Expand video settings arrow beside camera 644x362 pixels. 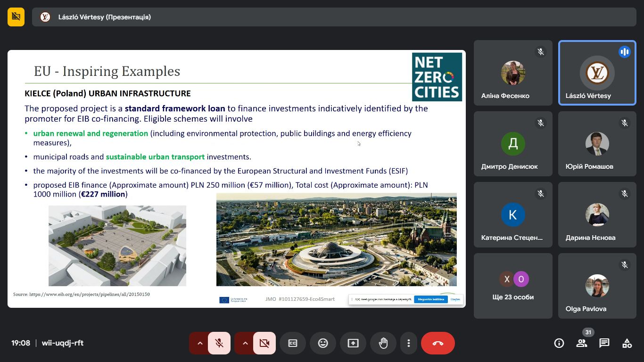point(245,343)
